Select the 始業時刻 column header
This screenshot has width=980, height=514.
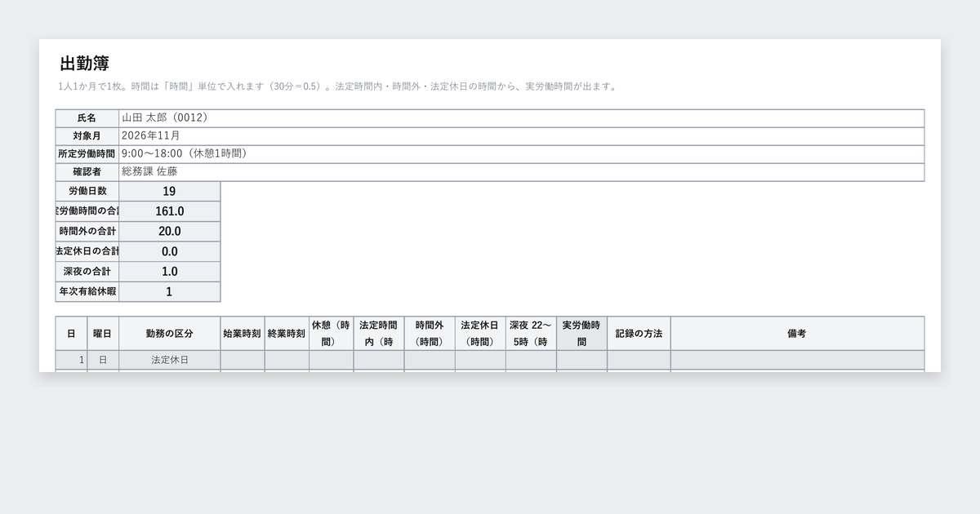[x=243, y=334]
